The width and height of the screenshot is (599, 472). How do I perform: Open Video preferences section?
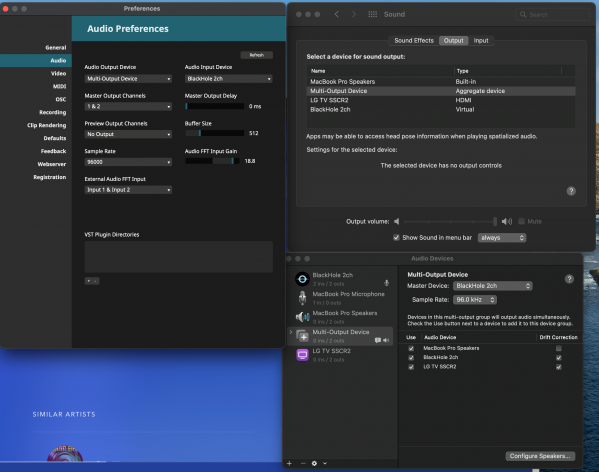pyautogui.click(x=36, y=73)
